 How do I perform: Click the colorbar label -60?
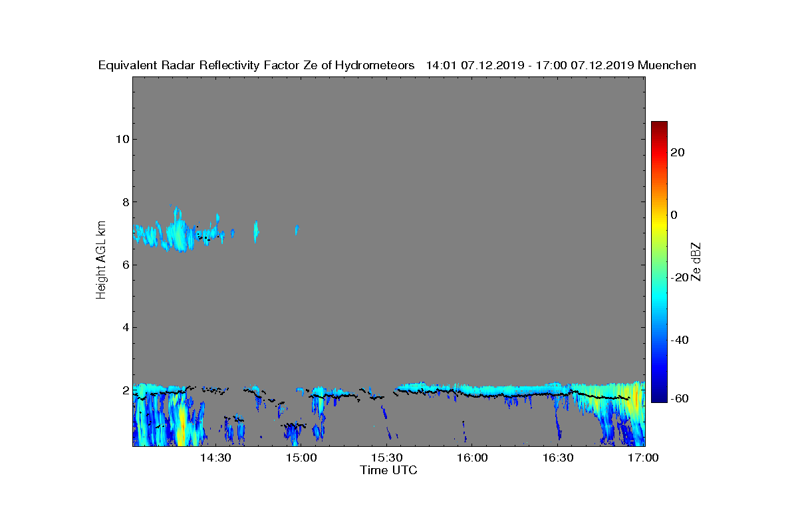pyautogui.click(x=678, y=398)
